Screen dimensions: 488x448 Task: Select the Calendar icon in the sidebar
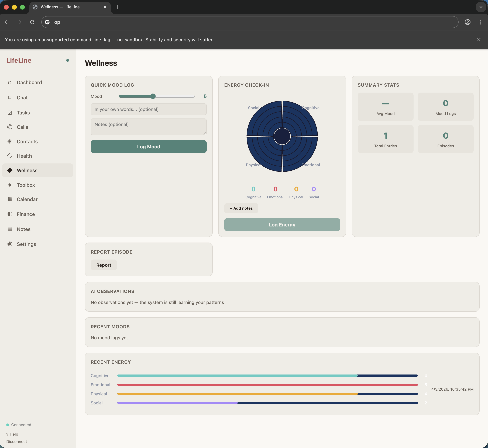(x=10, y=199)
